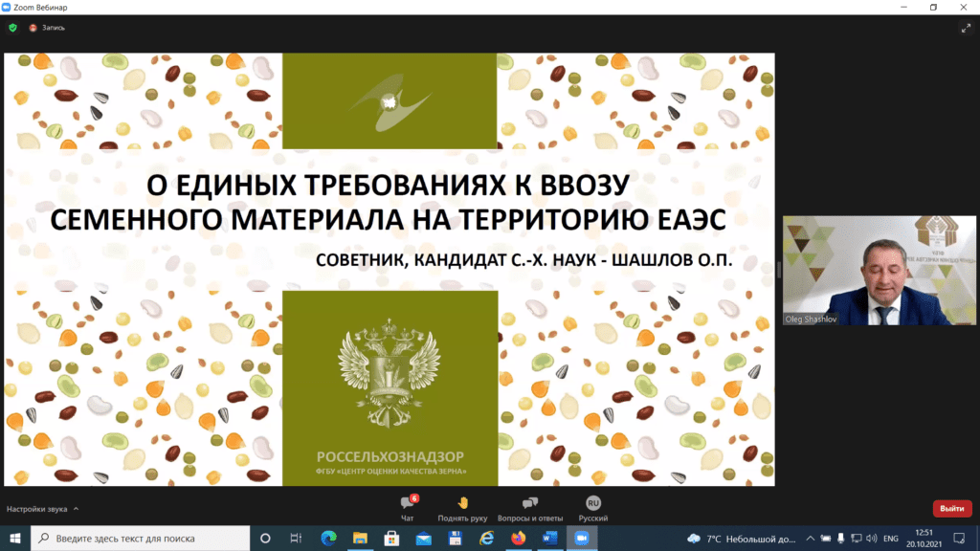Switch to Microsoft Word in the taskbar
The width and height of the screenshot is (980, 551).
coord(549,539)
